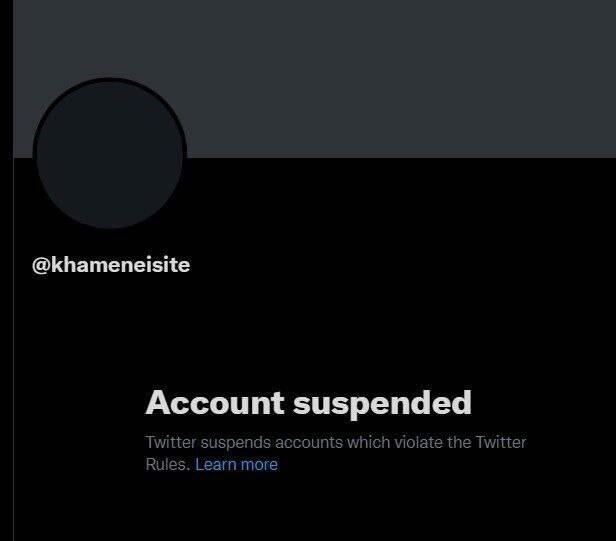Select the @khameneisite handle text

click(111, 265)
